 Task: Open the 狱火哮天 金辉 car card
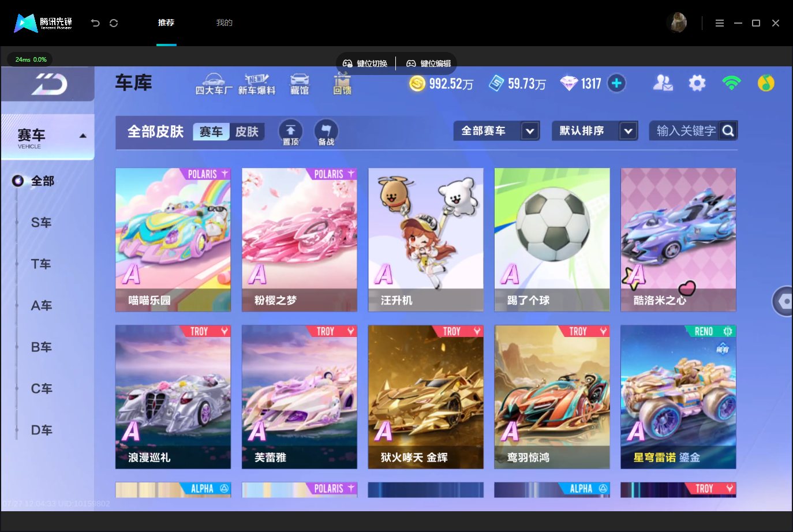[426, 397]
